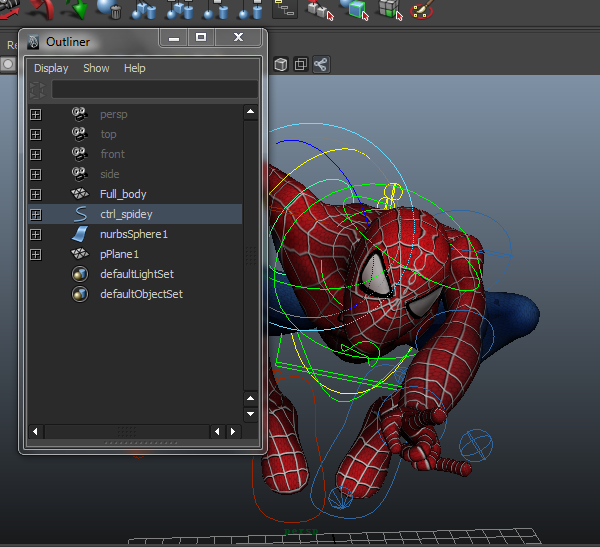Select the blue sphere control near pointing hand
Viewport: 600px width, 547px height.
point(476,445)
